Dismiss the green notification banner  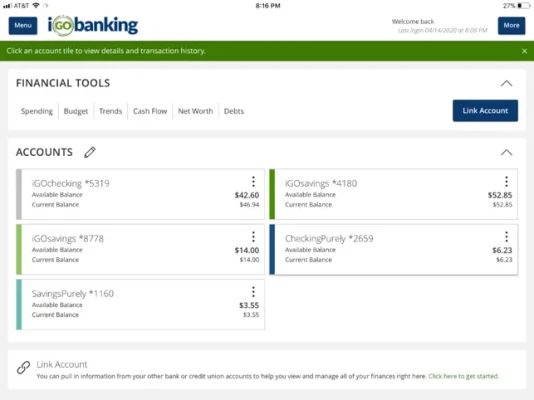524,51
